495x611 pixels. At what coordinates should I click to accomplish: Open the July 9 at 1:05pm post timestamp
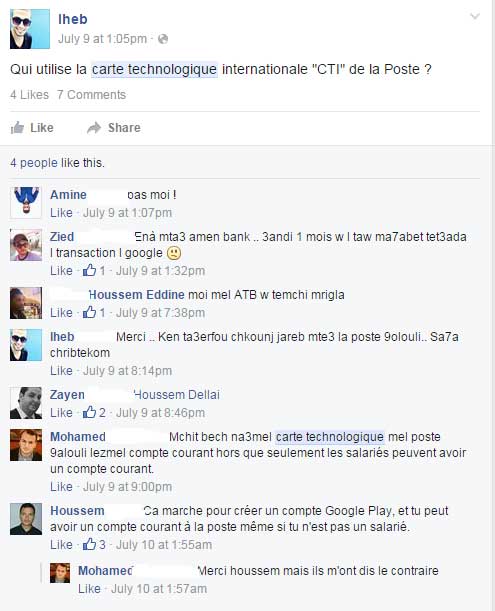[103, 39]
